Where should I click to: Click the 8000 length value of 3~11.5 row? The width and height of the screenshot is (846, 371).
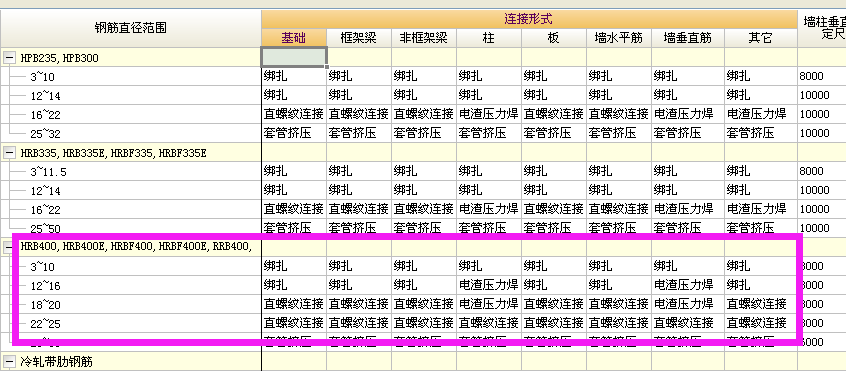811,171
